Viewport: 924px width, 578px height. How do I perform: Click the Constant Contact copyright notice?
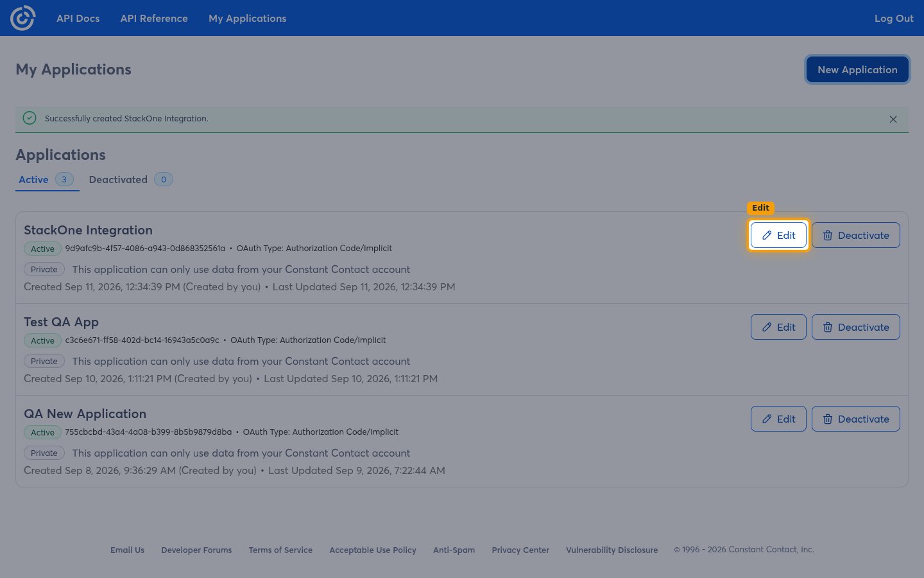(x=744, y=550)
